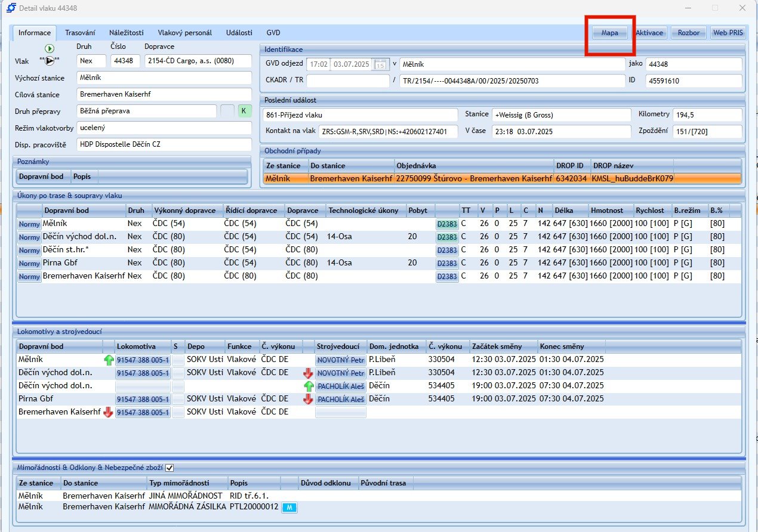758x532 pixels.
Task: Open the calendar picker for GVD odjezd date
Action: (x=380, y=65)
